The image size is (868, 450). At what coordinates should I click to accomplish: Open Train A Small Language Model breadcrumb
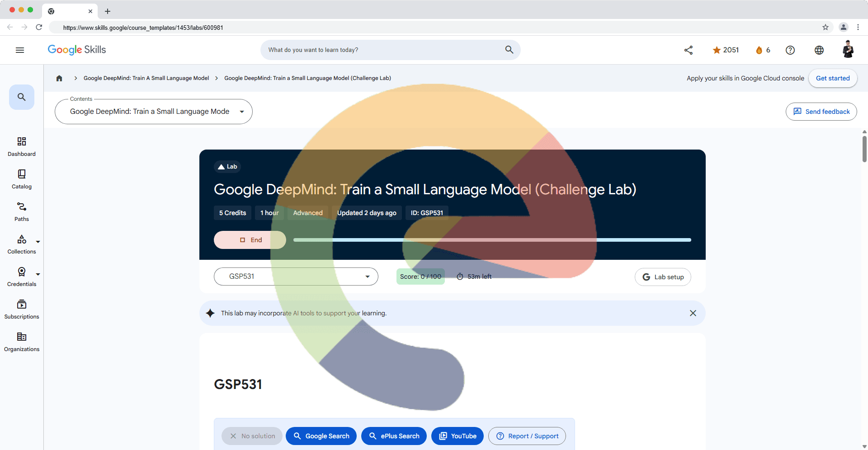146,78
